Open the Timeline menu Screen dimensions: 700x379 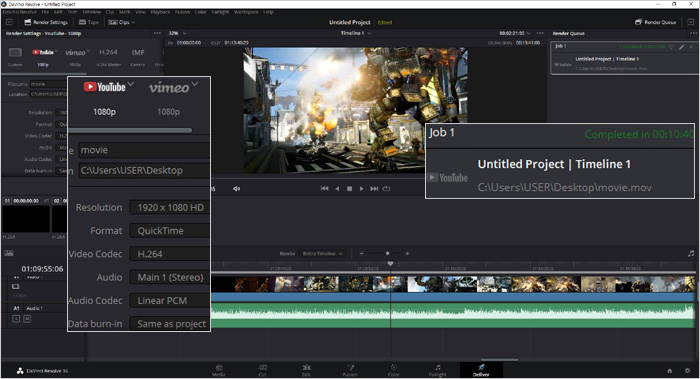pyautogui.click(x=91, y=12)
